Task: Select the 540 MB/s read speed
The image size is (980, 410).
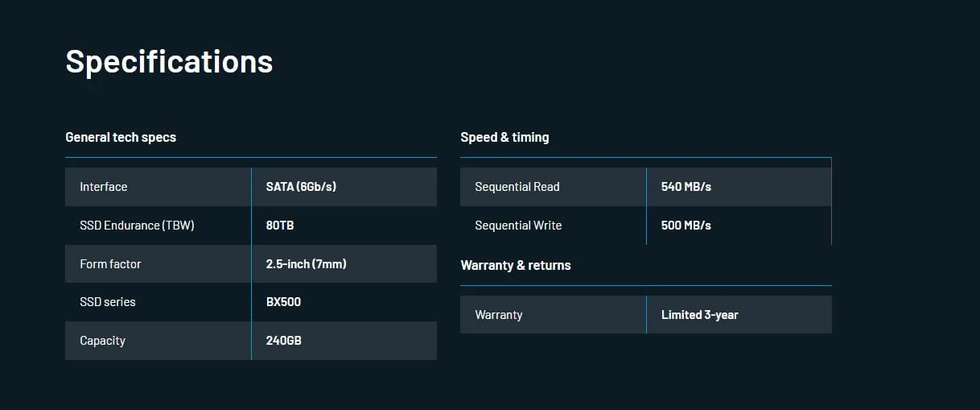Action: coord(686,187)
